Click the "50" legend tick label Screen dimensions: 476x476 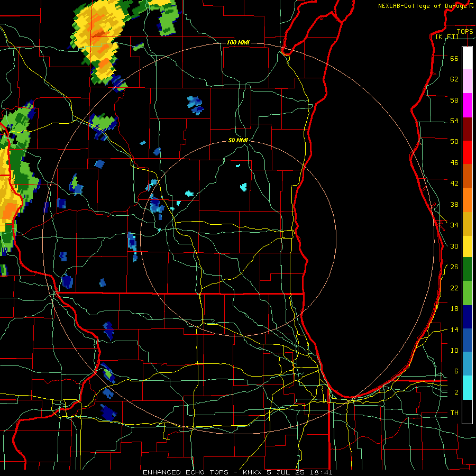454,142
